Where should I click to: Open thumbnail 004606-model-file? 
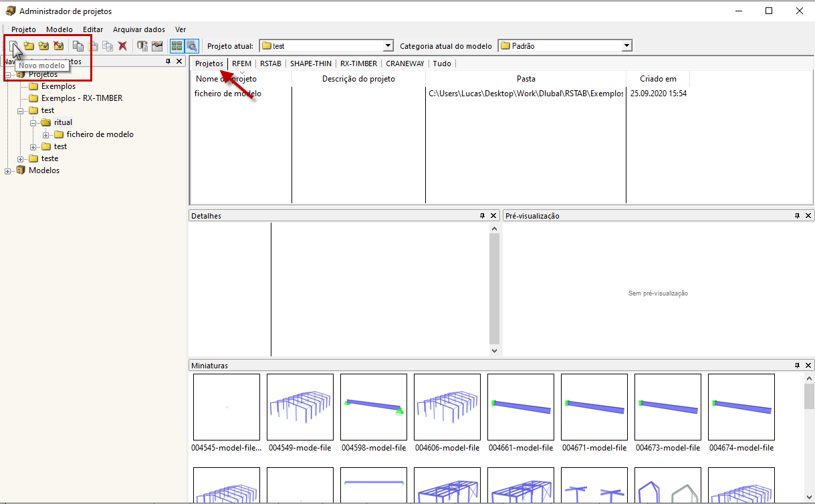[447, 407]
